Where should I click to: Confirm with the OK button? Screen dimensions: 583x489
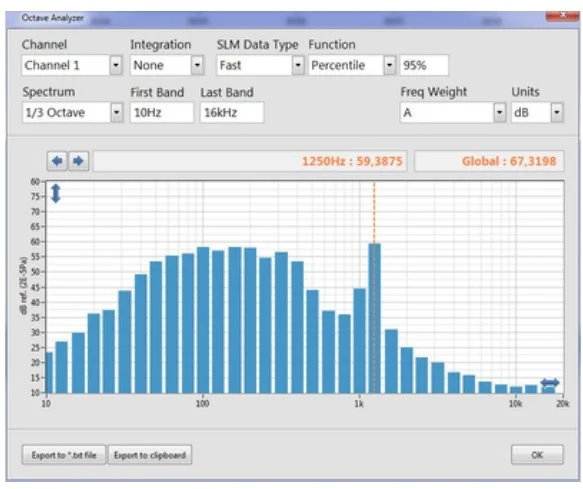coord(537,455)
